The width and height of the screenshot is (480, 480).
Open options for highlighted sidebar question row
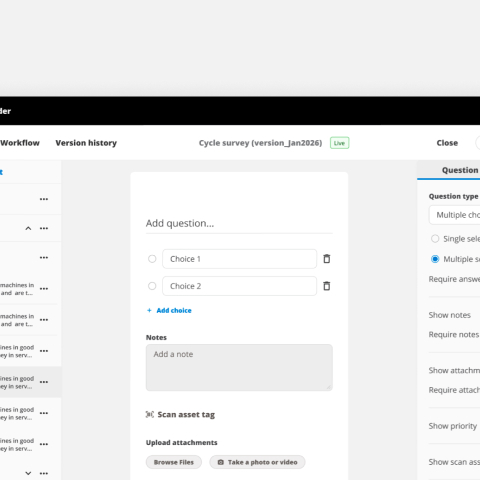(x=44, y=382)
